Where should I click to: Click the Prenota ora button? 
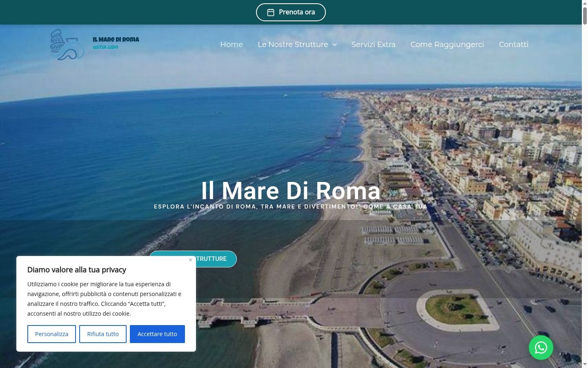click(291, 12)
